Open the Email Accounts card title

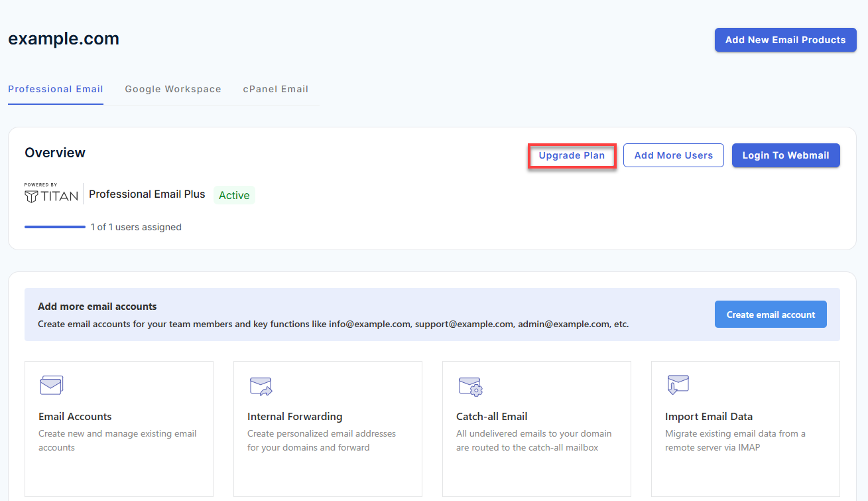pos(75,417)
